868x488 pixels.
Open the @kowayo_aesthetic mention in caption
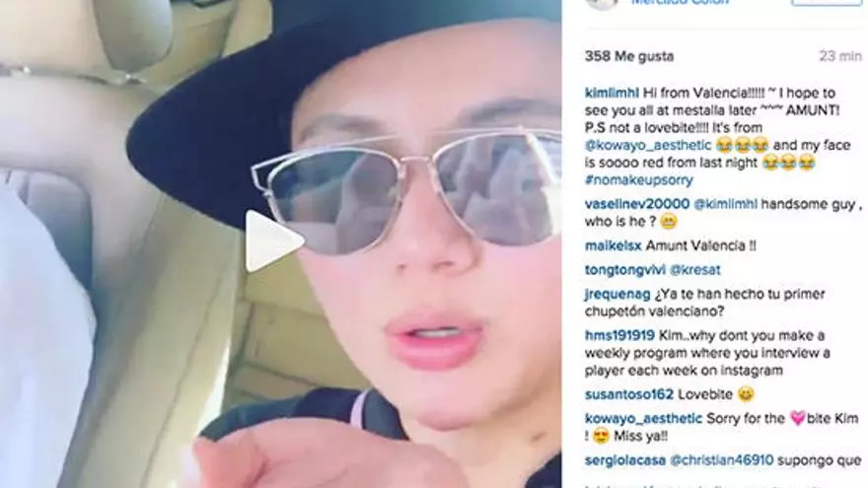point(648,146)
